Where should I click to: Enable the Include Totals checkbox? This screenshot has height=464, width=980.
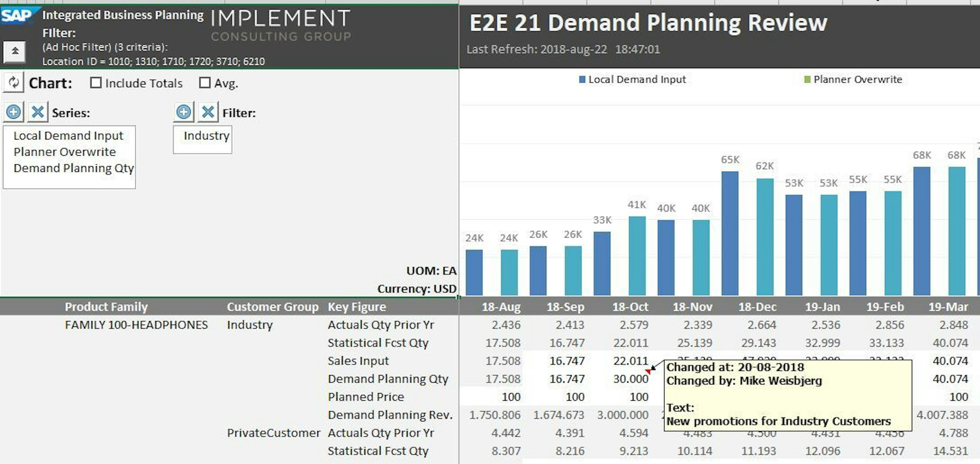96,83
